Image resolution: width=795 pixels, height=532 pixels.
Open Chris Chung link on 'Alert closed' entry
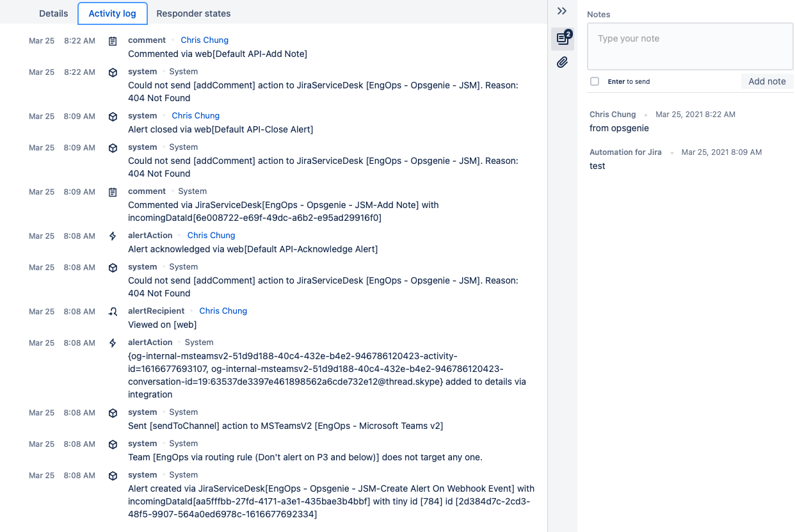[x=196, y=116]
